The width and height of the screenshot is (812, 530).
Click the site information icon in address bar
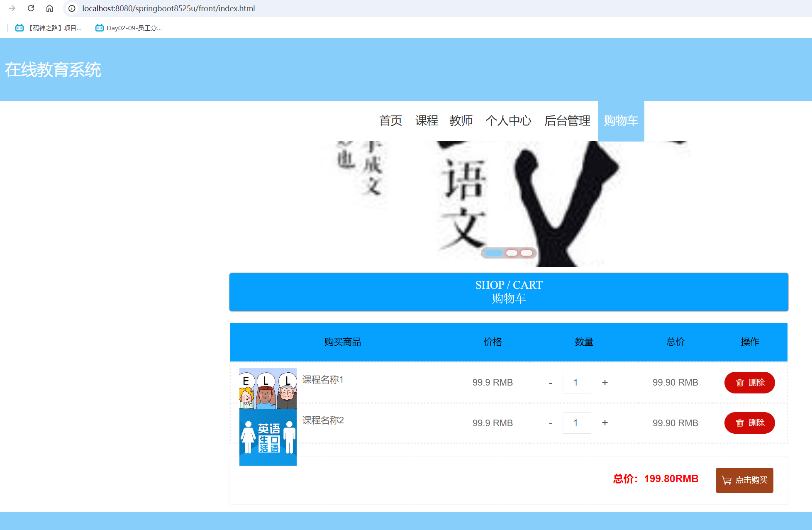(72, 8)
